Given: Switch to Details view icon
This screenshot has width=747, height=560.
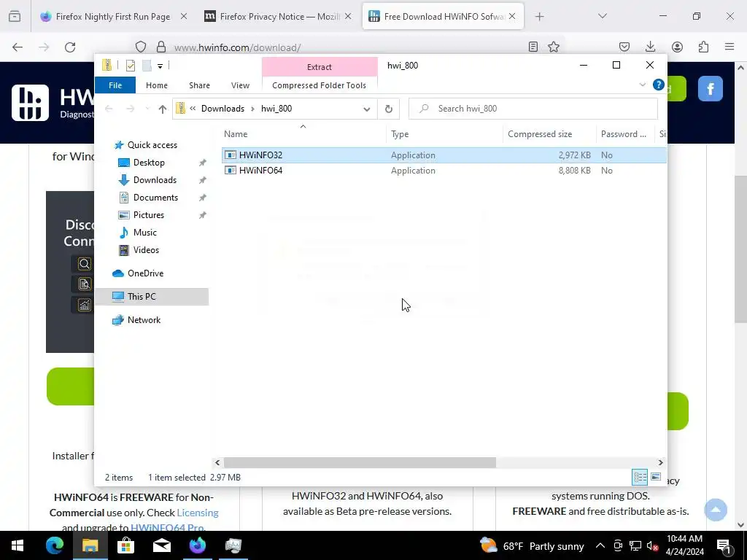Looking at the screenshot, I should coord(640,477).
